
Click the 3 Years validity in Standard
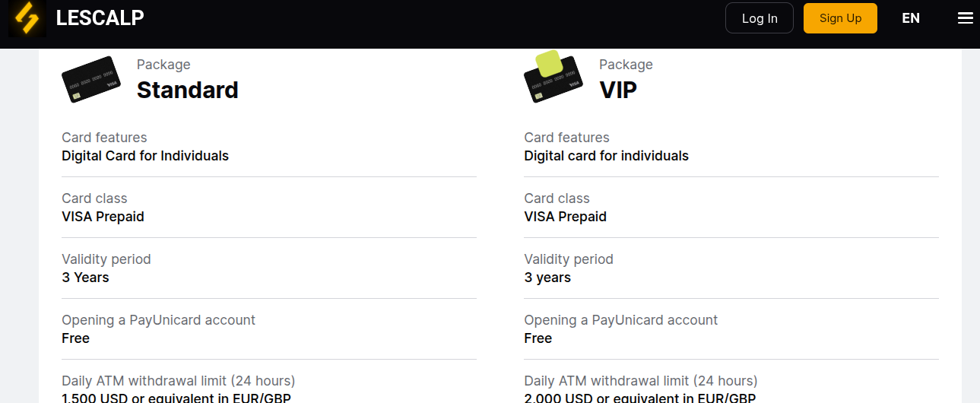[85, 278]
